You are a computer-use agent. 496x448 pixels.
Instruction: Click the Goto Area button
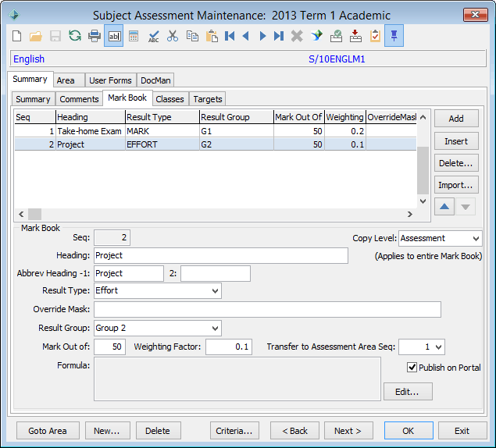point(48,431)
